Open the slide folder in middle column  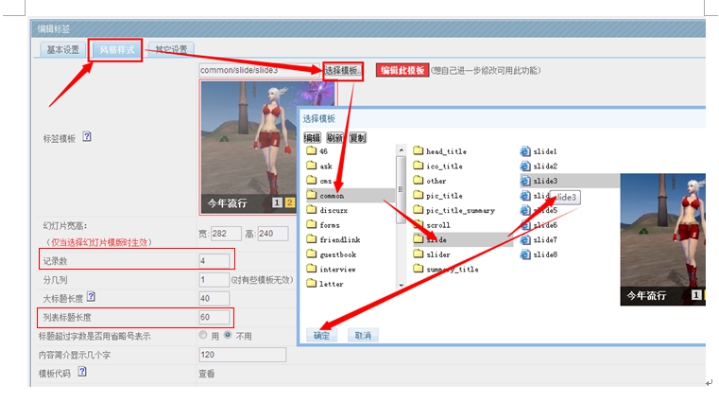[x=436, y=241]
